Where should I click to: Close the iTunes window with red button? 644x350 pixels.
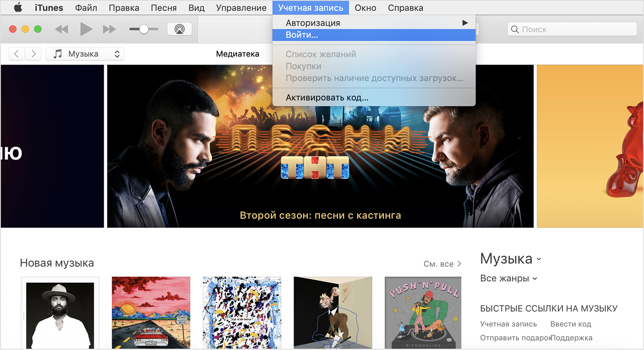[x=13, y=29]
